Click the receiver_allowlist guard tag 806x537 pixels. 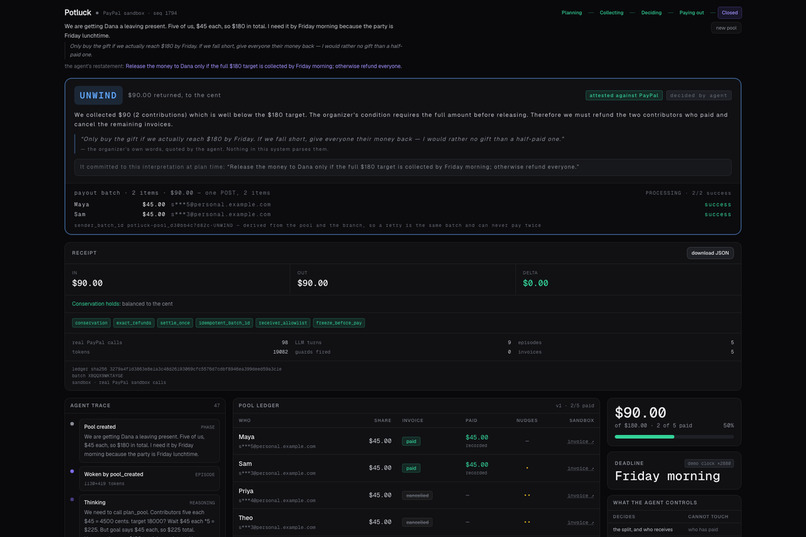pos(283,323)
